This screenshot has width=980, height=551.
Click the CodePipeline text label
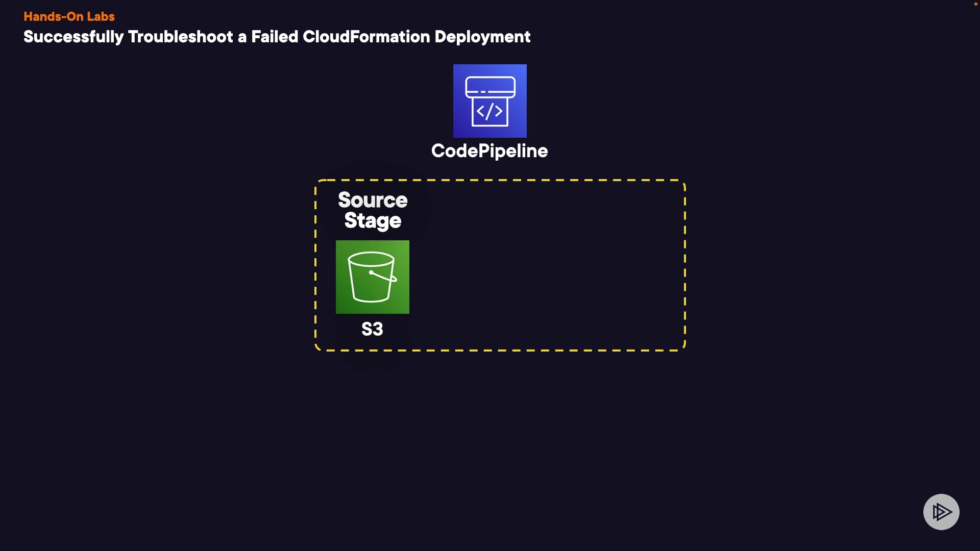tap(489, 151)
